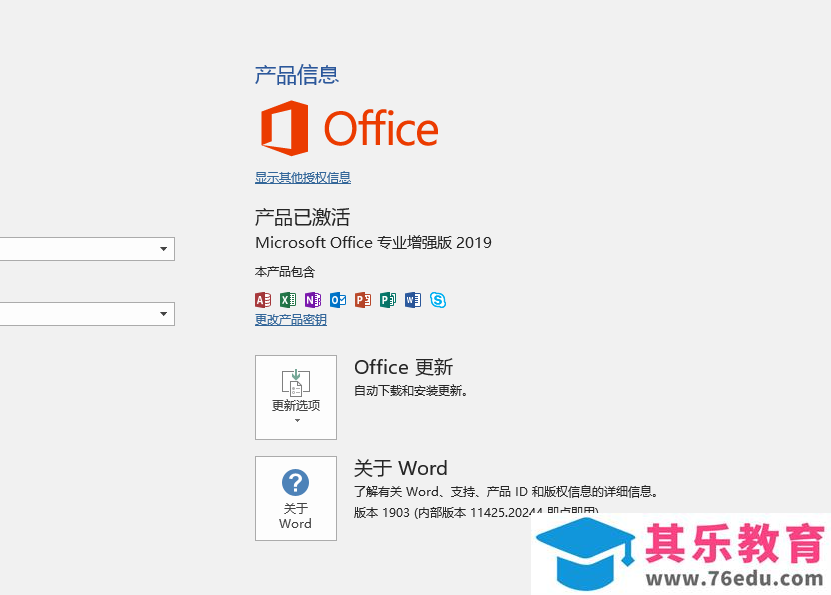Click the PowerPoint app icon

(x=363, y=300)
